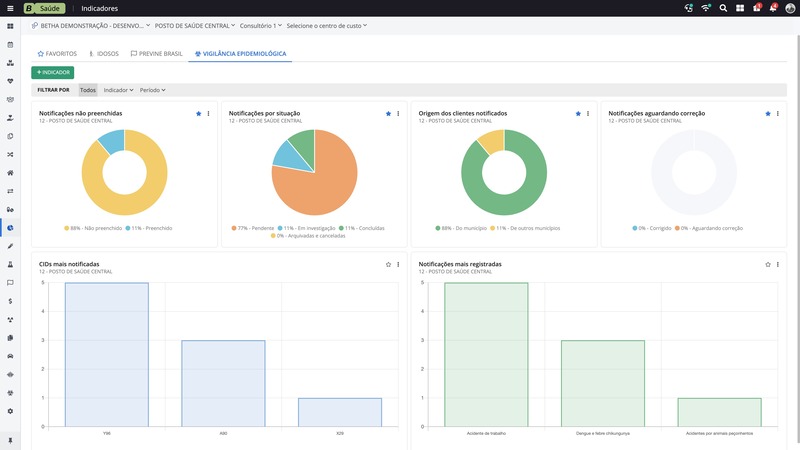Viewport: 800px width, 450px height.
Task: Toggle the Pendente legend color in pie chart
Action: coord(234,228)
